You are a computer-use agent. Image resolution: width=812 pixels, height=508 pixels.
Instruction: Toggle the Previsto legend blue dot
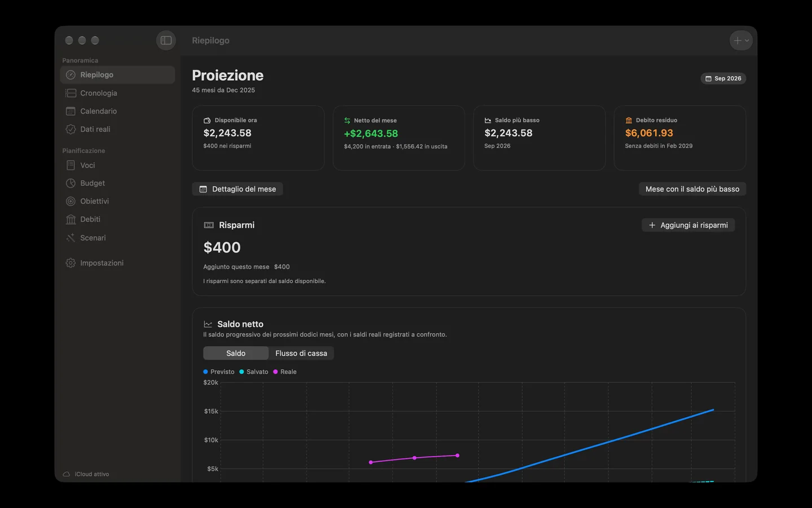pos(205,372)
